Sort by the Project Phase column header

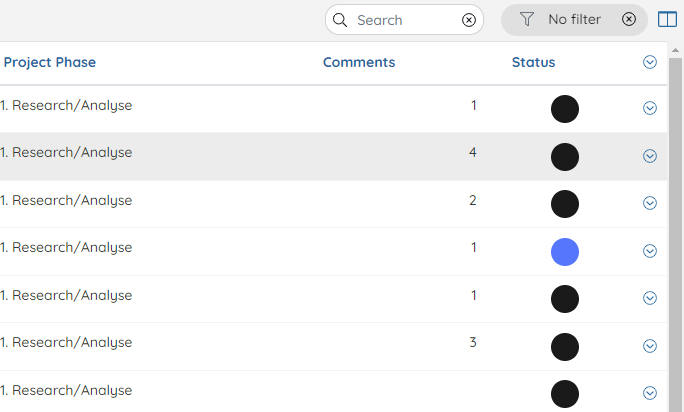click(50, 62)
